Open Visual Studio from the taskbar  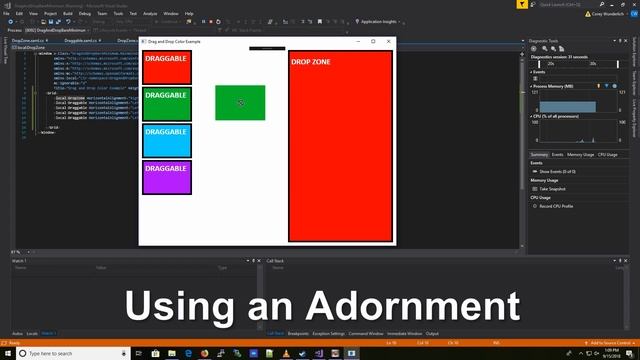319,353
